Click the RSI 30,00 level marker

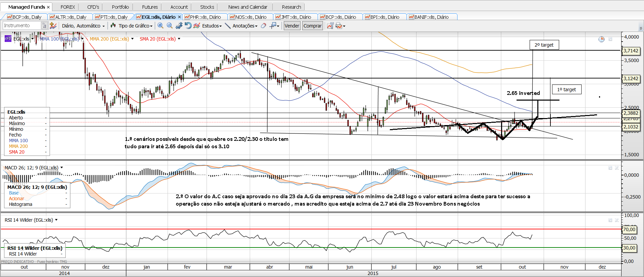[630, 248]
